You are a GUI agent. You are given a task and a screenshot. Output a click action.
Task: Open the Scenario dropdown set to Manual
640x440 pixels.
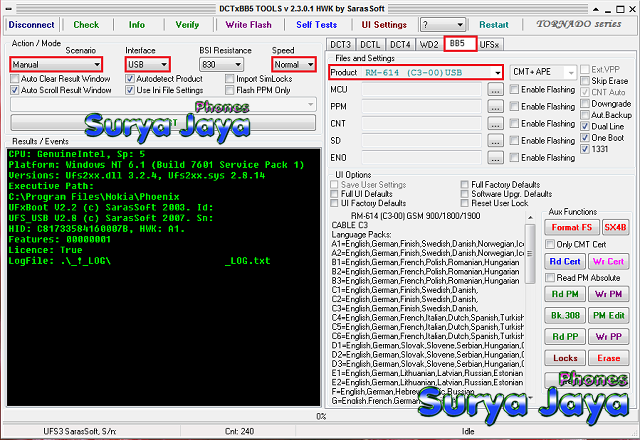[56, 64]
